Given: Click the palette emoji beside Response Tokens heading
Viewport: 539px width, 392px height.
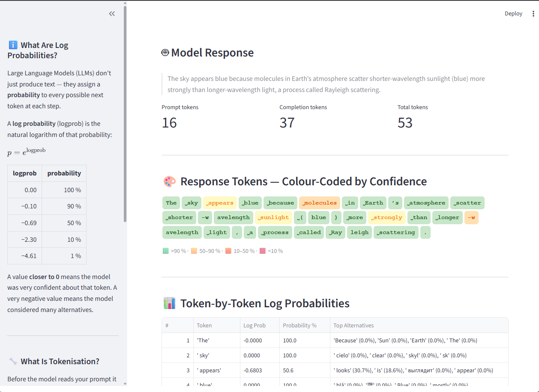Looking at the screenshot, I should tap(170, 181).
